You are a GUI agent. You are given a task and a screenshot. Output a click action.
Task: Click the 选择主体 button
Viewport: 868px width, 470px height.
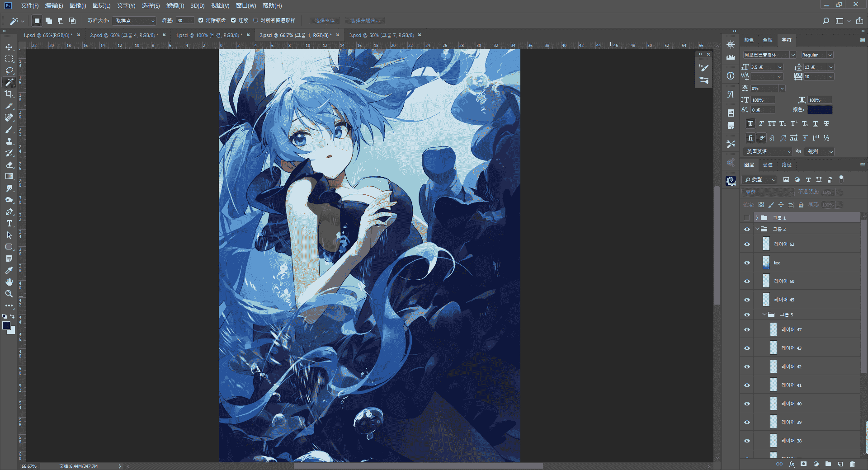point(325,20)
